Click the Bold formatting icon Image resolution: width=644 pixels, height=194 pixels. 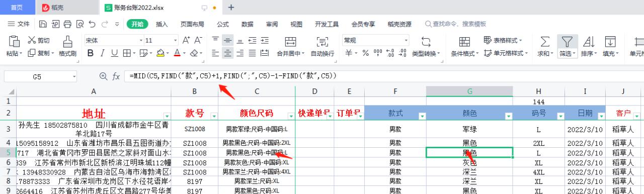pyautogui.click(x=91, y=53)
